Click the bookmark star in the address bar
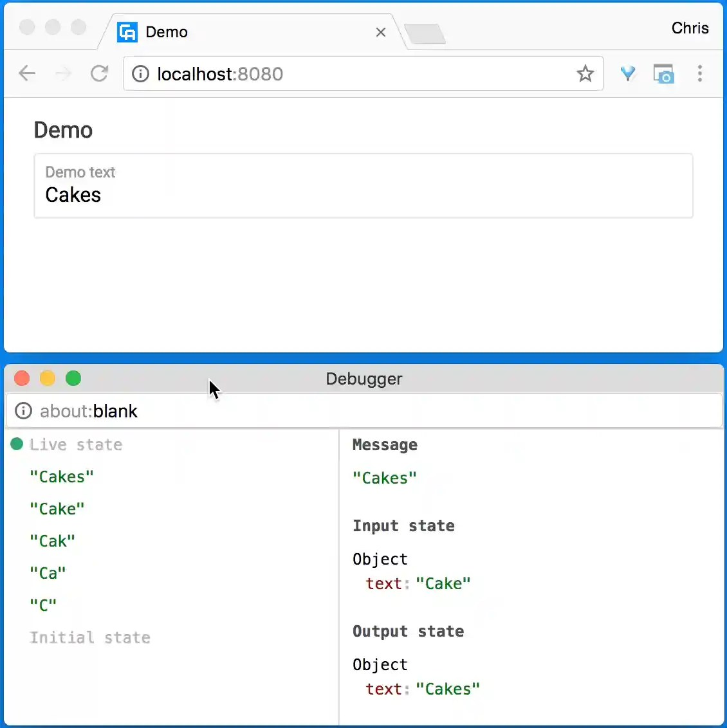This screenshot has width=727, height=728. pyautogui.click(x=585, y=73)
